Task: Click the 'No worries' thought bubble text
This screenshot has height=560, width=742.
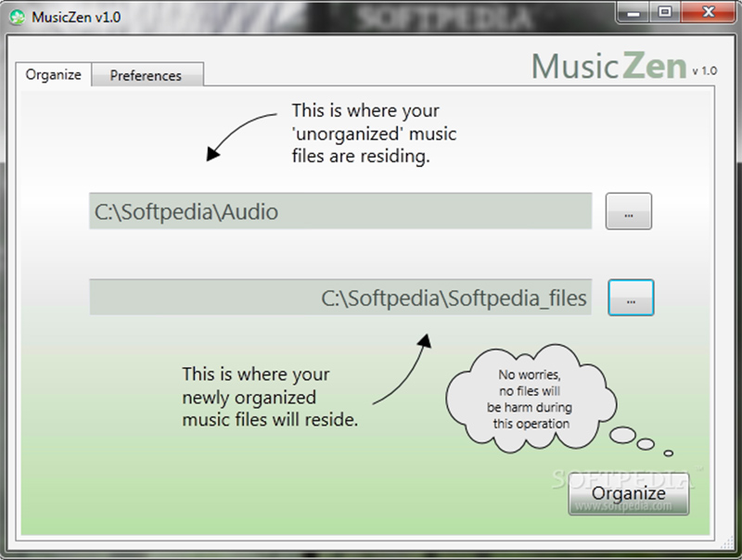Action: [530, 399]
